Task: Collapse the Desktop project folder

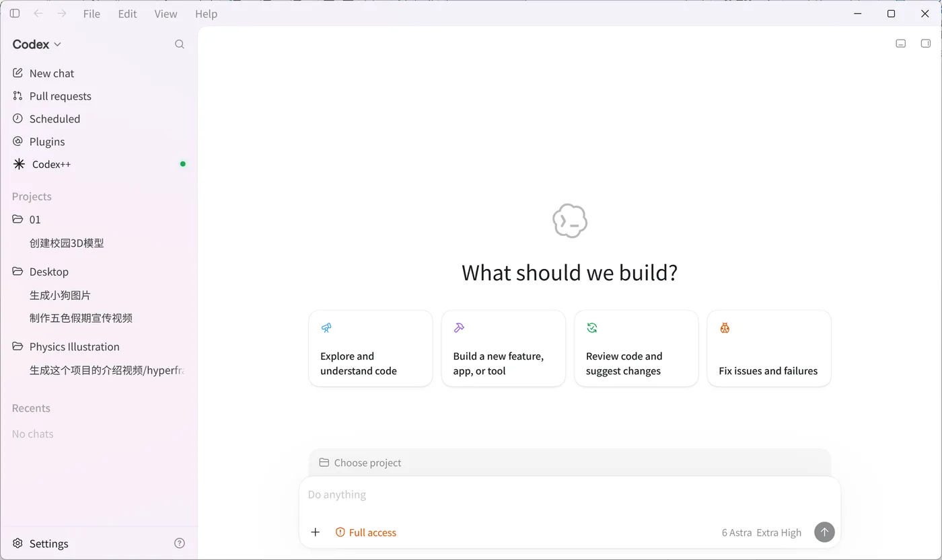Action: click(99, 272)
